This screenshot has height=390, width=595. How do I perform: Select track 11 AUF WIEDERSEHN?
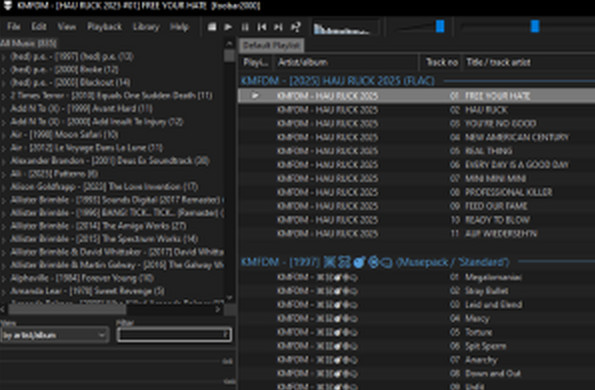point(417,234)
